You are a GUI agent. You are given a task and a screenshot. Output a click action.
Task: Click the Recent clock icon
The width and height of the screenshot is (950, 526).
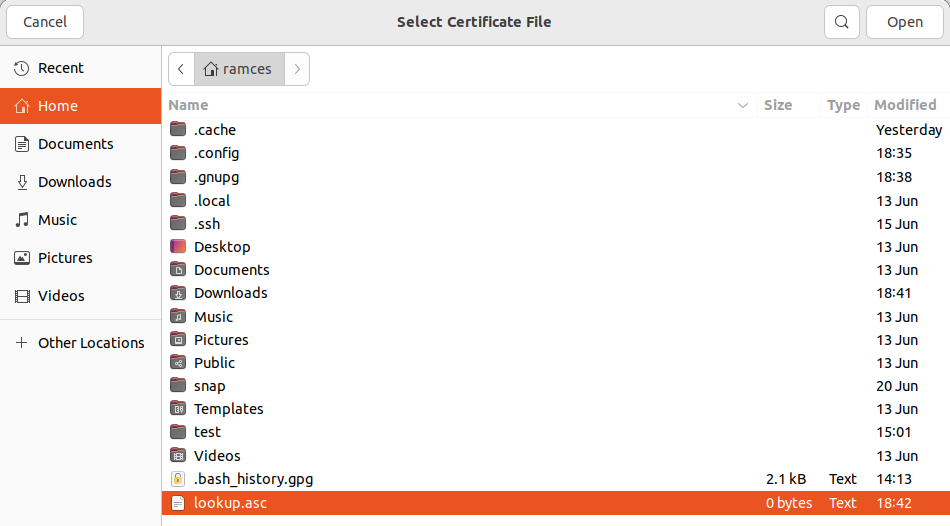[x=22, y=68]
